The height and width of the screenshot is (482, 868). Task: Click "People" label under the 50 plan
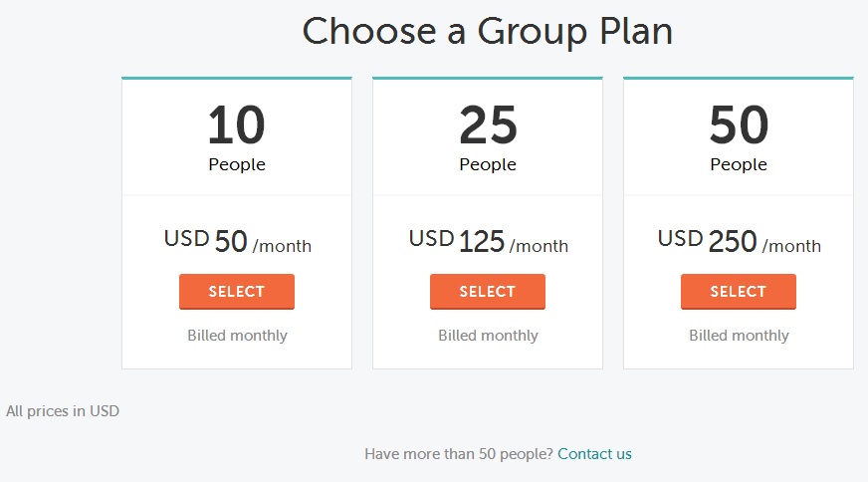739,164
